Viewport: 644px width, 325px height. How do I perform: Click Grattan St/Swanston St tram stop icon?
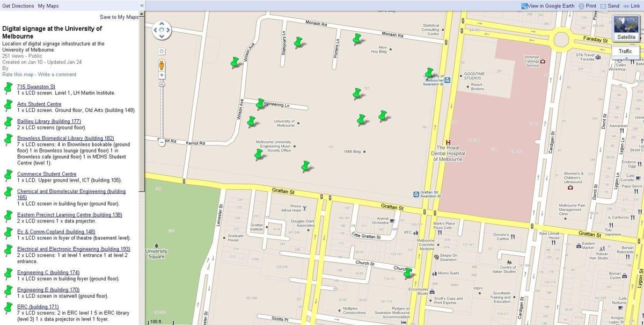(416, 194)
